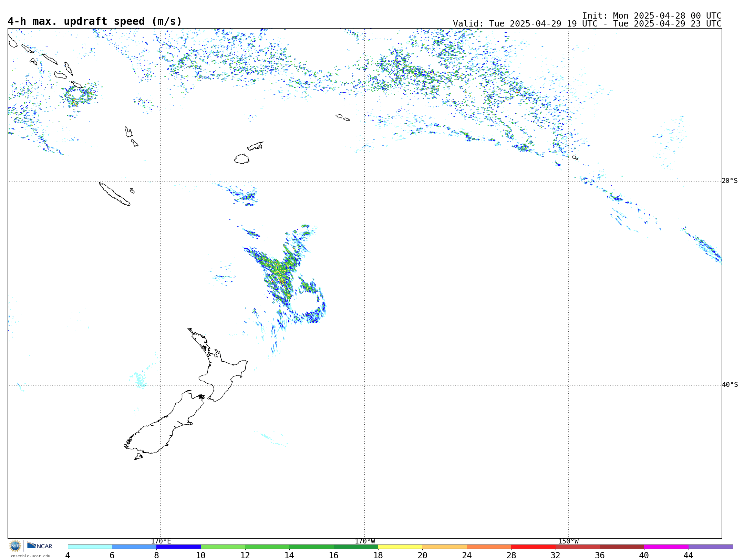Screen dimensions: 744x560
Task: Click the colorbar tick label 44
Action: (689, 556)
